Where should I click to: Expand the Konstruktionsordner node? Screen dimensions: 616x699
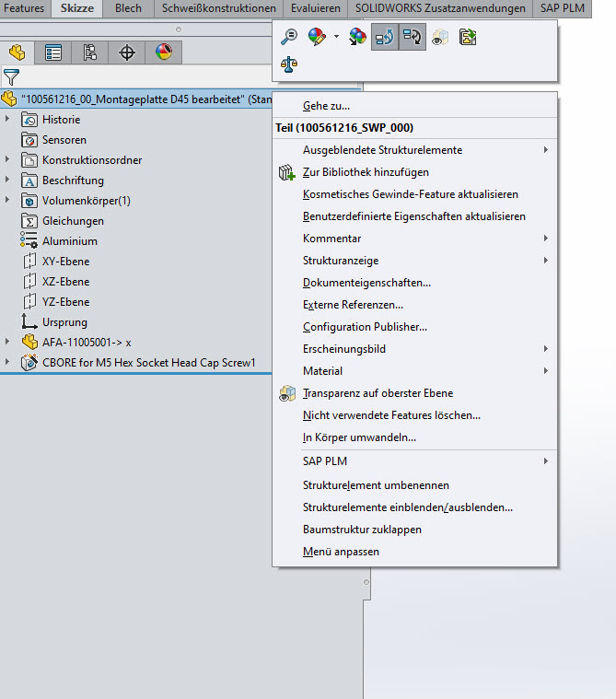click(x=7, y=159)
